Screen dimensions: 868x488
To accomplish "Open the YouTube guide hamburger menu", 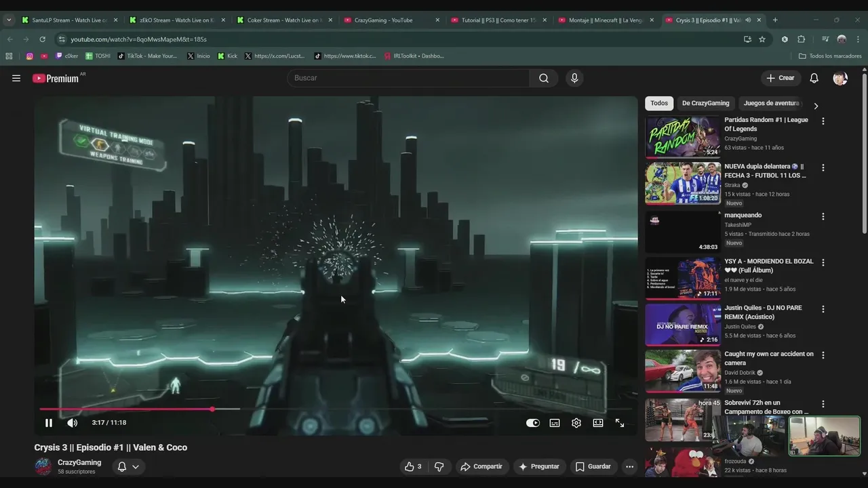I will coord(16,78).
